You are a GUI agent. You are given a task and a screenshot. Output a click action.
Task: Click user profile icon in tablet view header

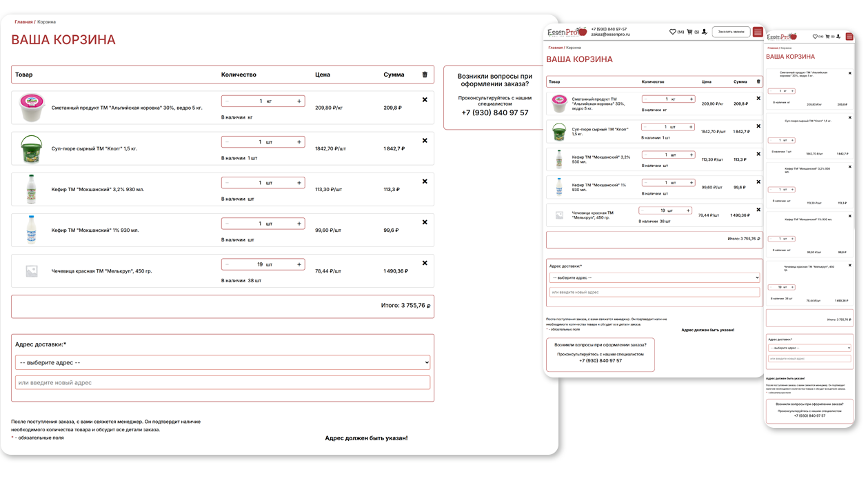[x=704, y=32]
